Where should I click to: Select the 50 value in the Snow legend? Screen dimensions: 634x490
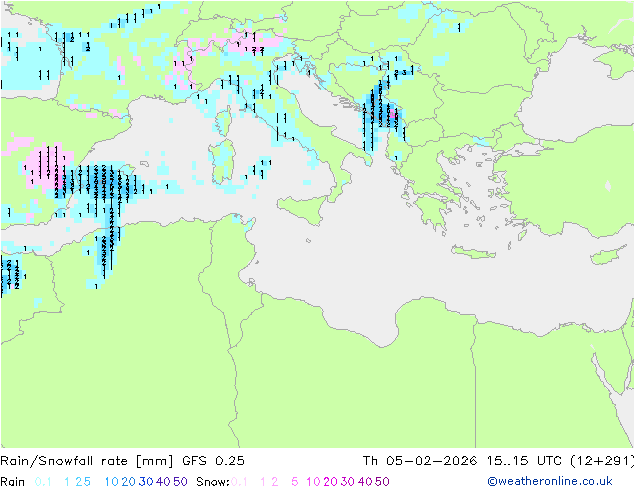pos(382,482)
